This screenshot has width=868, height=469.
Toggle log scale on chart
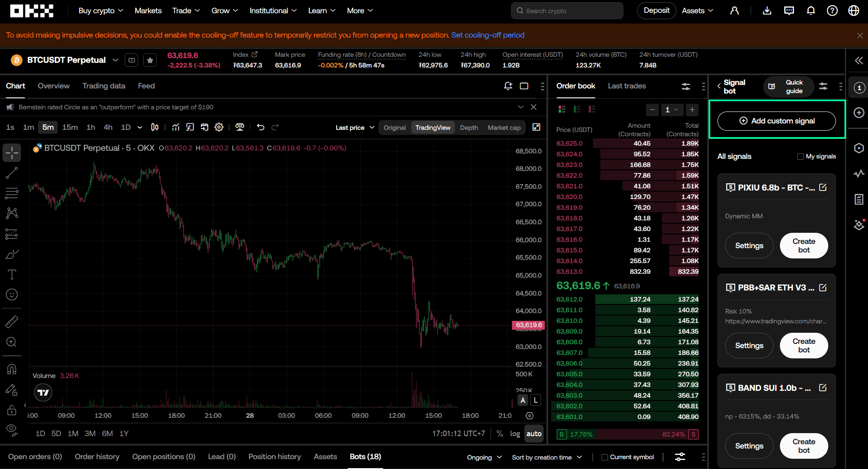pos(515,434)
